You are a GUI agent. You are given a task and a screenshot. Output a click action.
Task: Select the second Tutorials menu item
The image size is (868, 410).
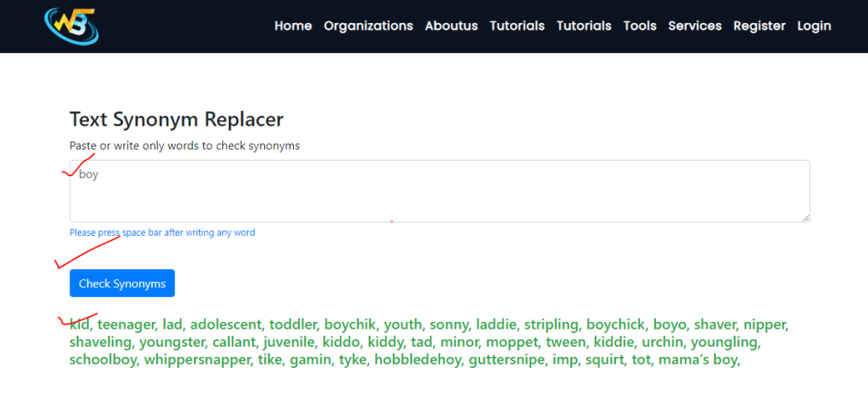click(x=584, y=26)
